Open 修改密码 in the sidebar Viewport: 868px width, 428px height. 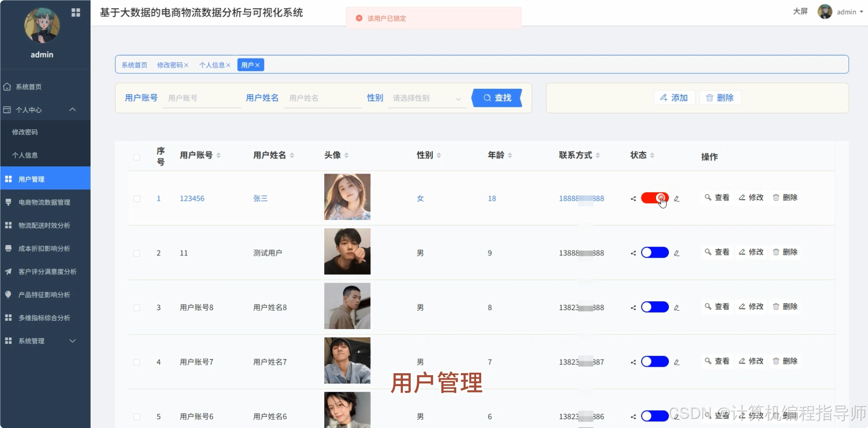pos(45,132)
